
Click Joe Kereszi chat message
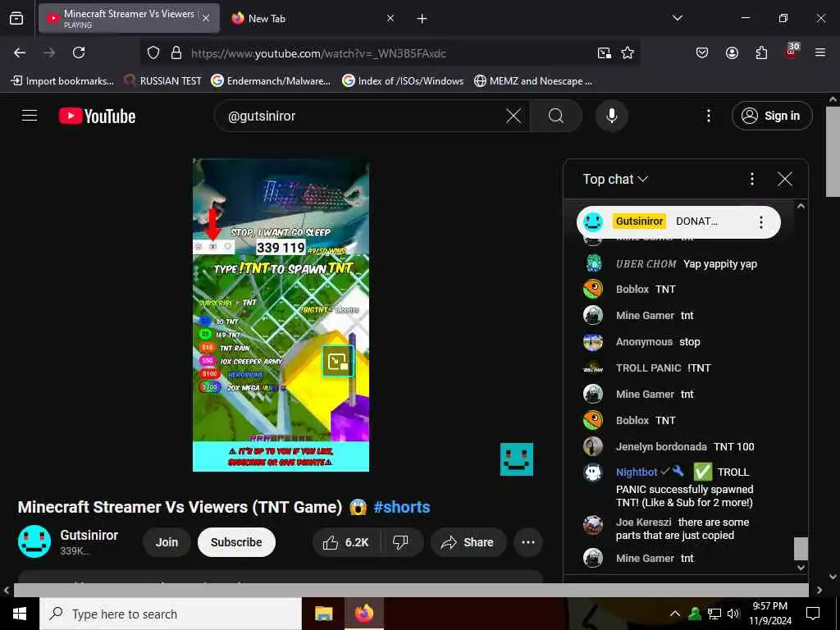coord(685,529)
